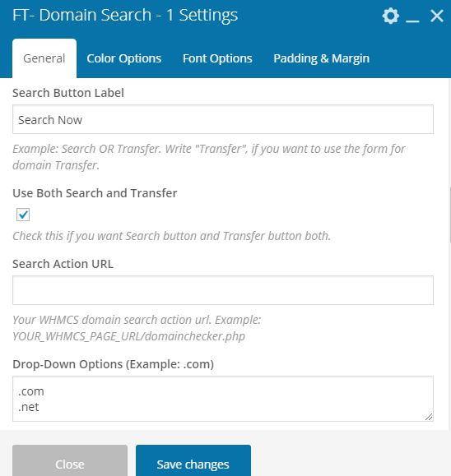Click the Drop-Down Options heading text

(113, 364)
